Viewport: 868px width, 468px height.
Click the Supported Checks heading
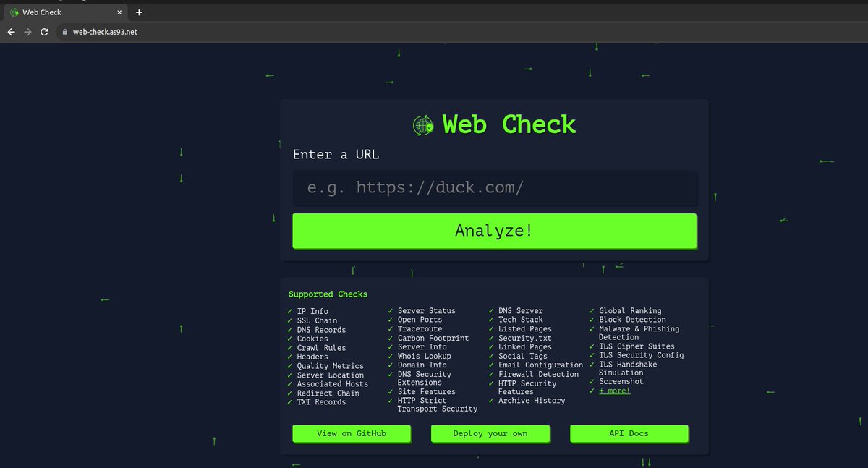(x=328, y=294)
